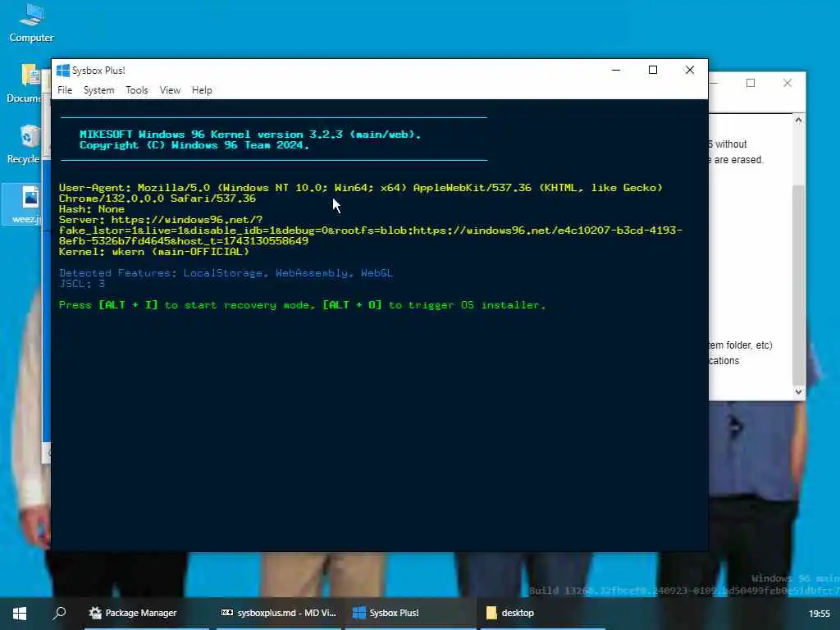Viewport: 840px width, 630px height.
Task: Click scroll down arrow in background window
Action: pyautogui.click(x=798, y=391)
